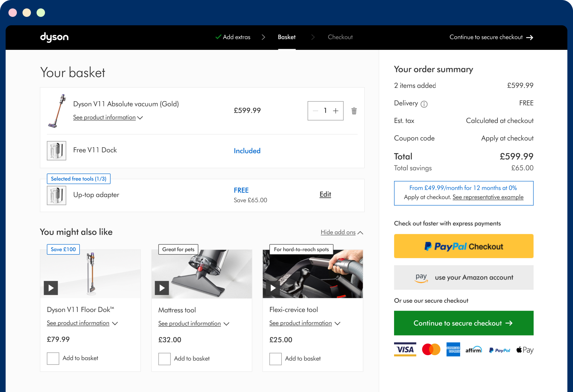Pay with PayPal Checkout button
This screenshot has height=392, width=573.
point(464,246)
